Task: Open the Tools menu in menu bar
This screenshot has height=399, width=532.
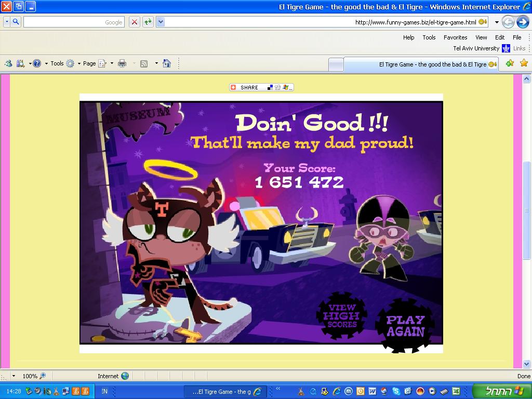Action: click(429, 37)
